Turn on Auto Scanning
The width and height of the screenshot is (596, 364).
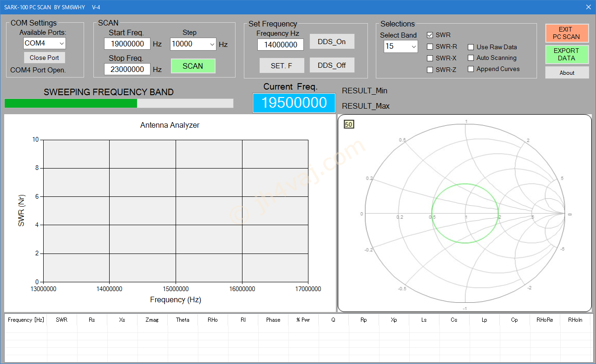coord(471,58)
